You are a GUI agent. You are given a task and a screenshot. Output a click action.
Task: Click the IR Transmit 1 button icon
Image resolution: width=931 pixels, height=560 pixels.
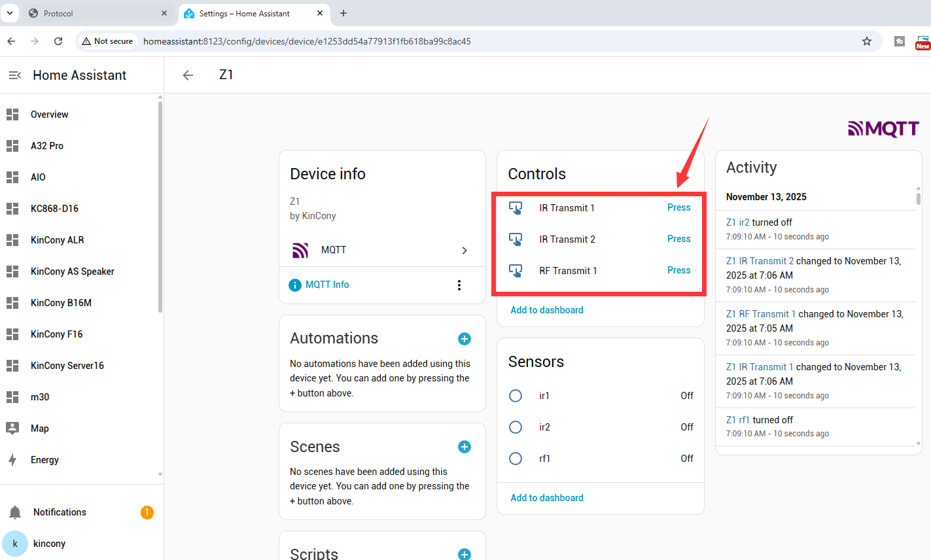pyautogui.click(x=516, y=208)
